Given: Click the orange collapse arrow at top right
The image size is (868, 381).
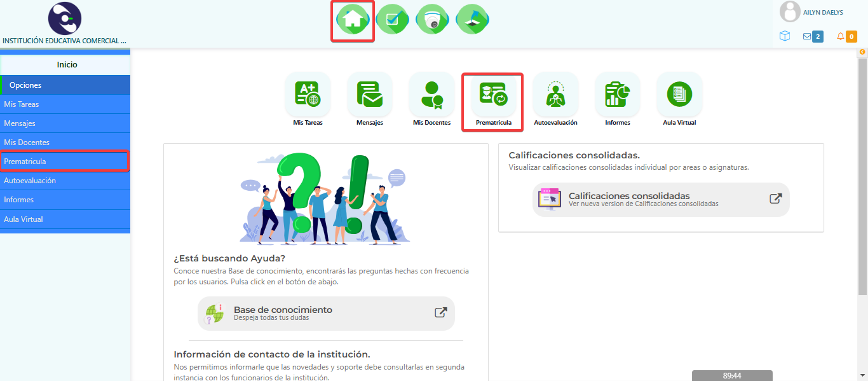Looking at the screenshot, I should (862, 52).
